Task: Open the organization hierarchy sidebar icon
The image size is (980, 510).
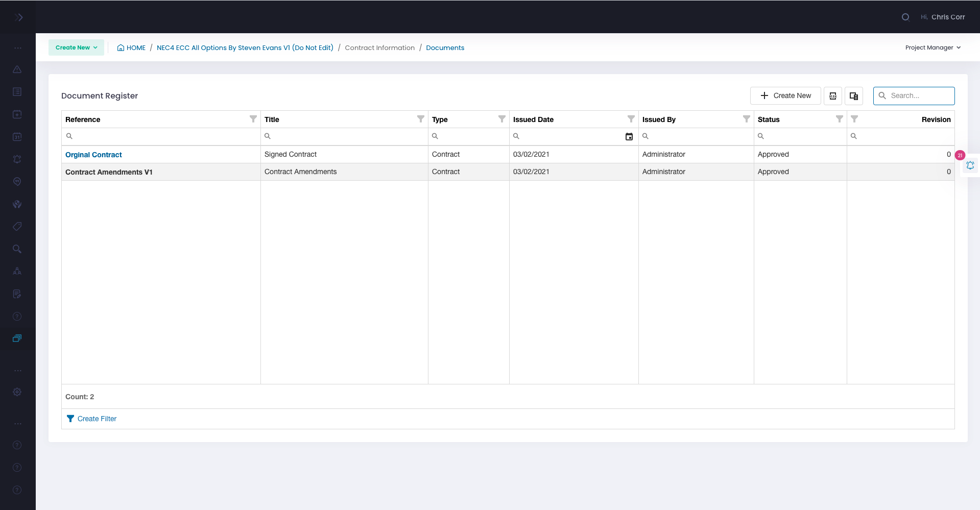Action: coord(17,272)
